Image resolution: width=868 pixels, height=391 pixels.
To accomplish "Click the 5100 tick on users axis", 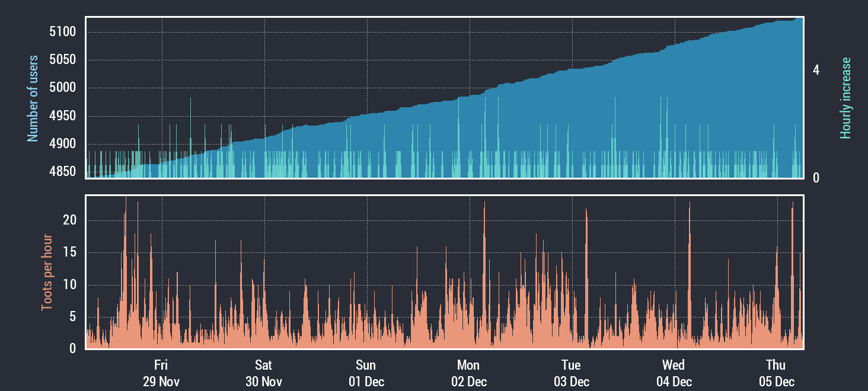I will (x=62, y=31).
